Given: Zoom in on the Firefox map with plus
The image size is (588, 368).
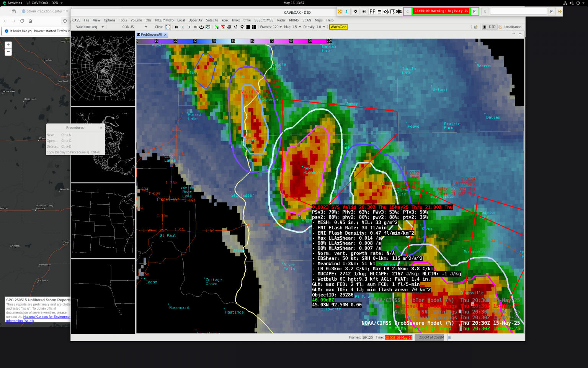Looking at the screenshot, I should coord(8,44).
